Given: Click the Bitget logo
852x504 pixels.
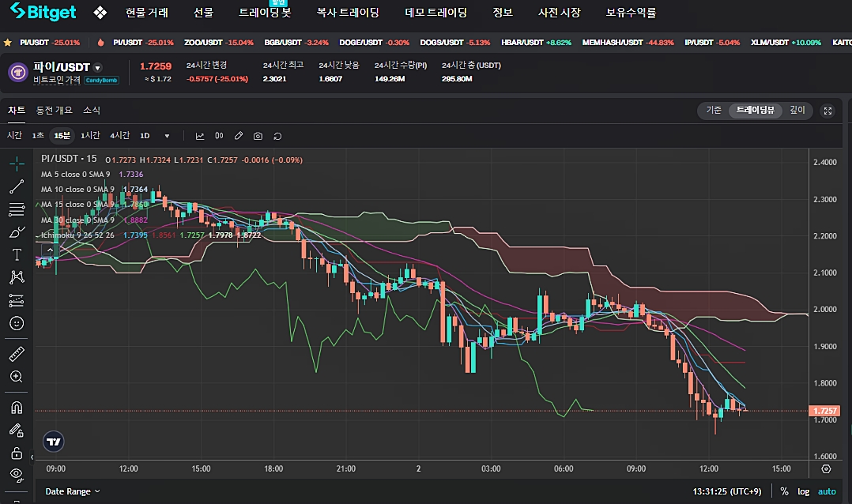Looking at the screenshot, I should tap(43, 11).
